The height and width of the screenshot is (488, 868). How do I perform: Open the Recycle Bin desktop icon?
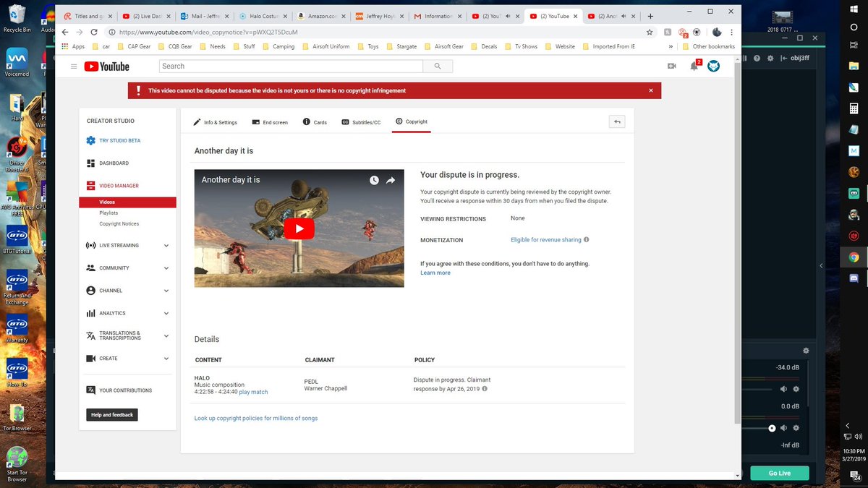tap(16, 19)
